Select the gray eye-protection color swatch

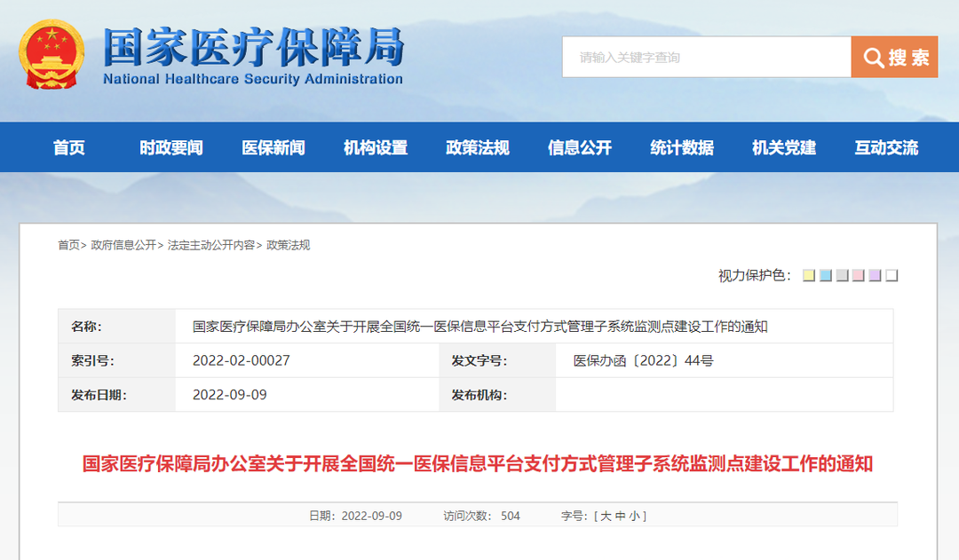coord(842,276)
